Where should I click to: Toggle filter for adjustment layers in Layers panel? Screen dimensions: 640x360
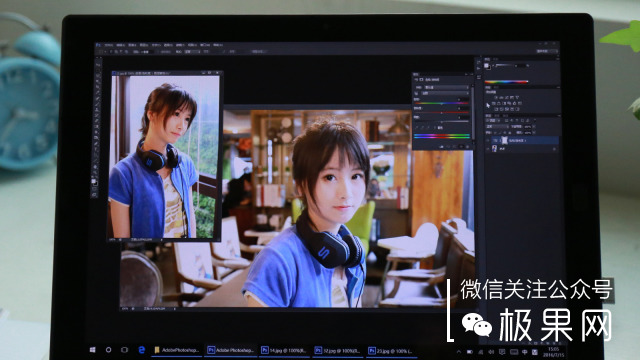(x=512, y=120)
